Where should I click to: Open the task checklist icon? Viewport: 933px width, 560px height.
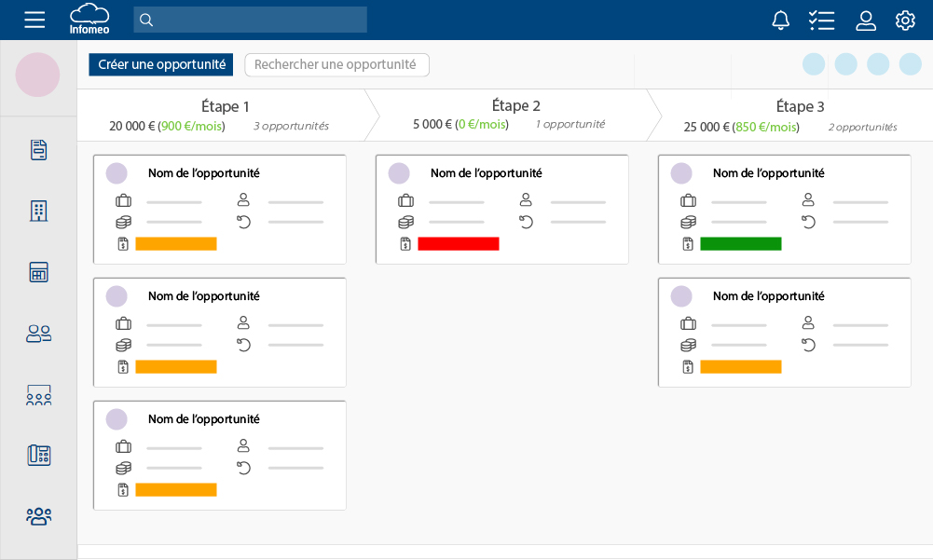821,20
